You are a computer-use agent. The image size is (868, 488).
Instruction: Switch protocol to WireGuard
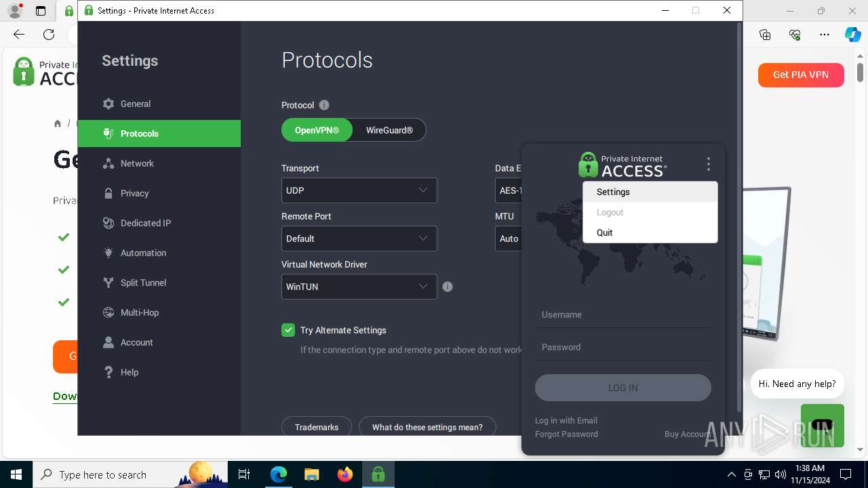click(389, 130)
